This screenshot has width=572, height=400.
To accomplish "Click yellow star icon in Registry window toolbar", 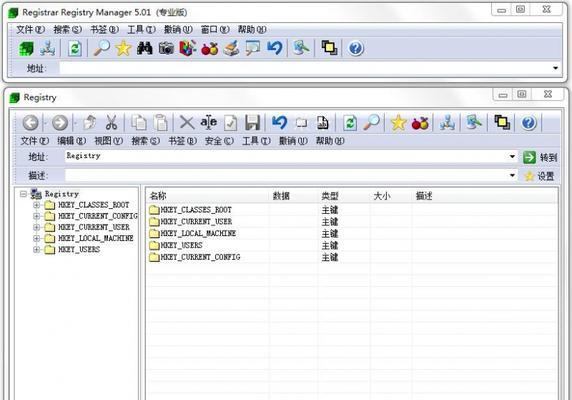I will point(398,123).
